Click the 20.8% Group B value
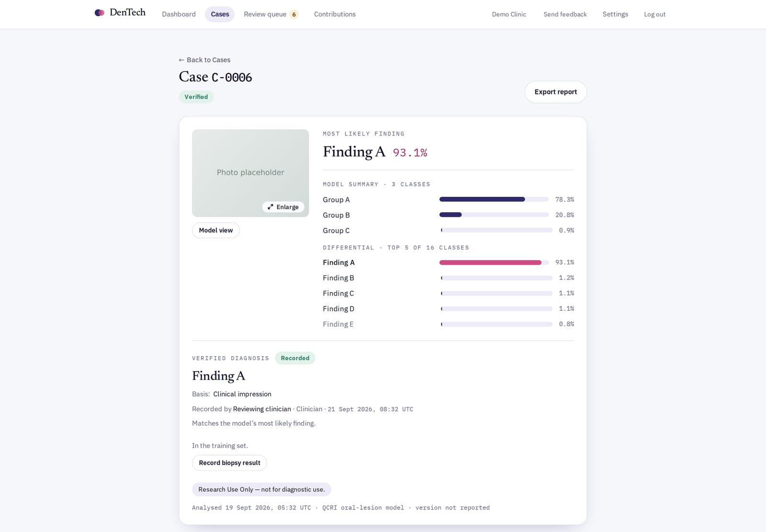 click(x=564, y=215)
